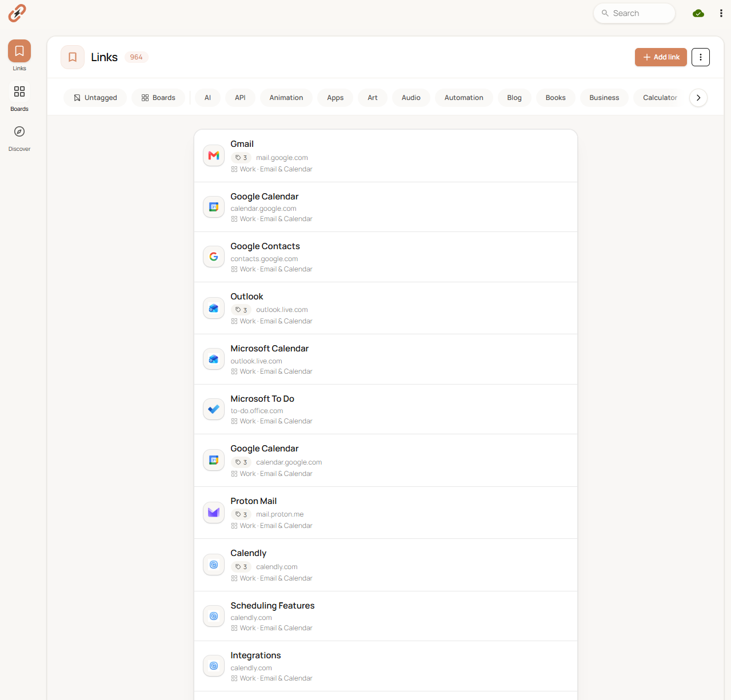
Task: Open the Calendly link title
Action: (249, 553)
